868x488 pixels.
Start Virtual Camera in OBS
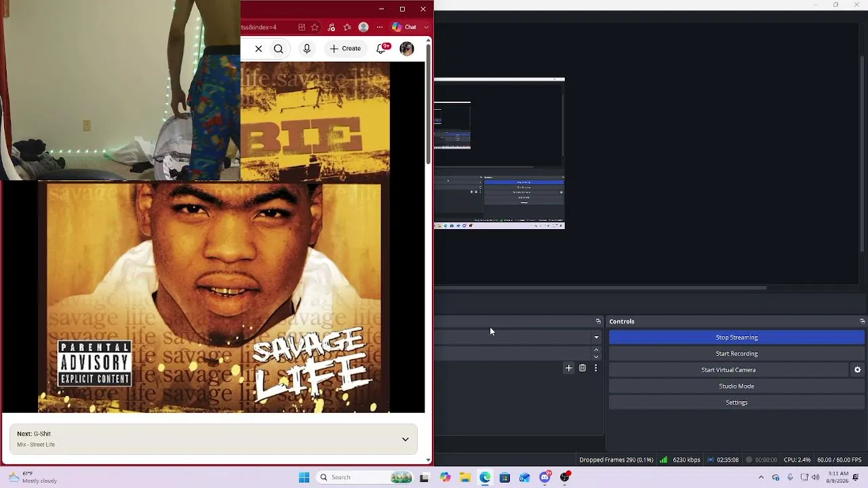click(728, 370)
